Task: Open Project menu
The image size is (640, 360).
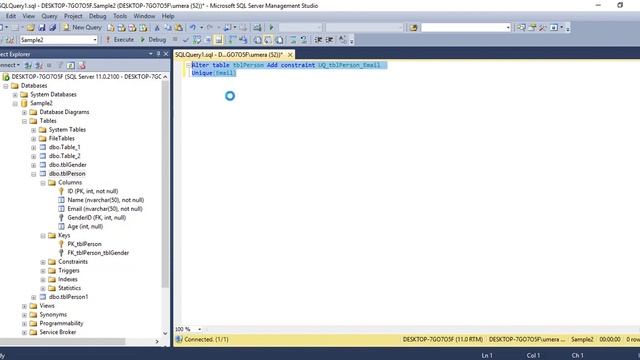Action: pyautogui.click(x=73, y=16)
